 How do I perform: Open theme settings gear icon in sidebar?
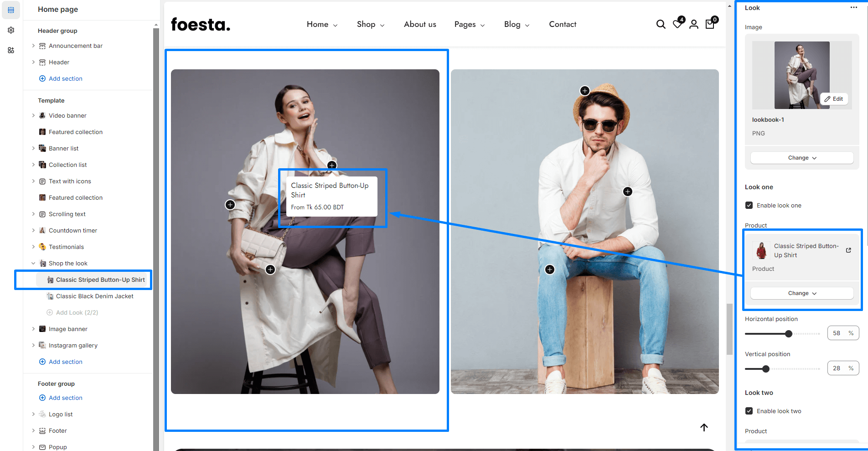[11, 30]
